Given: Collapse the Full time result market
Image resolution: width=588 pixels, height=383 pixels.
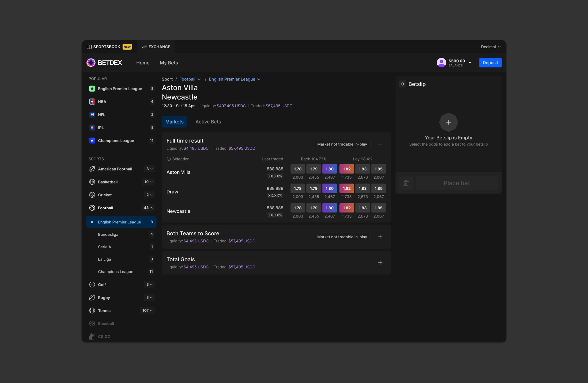Looking at the screenshot, I should coord(380,144).
